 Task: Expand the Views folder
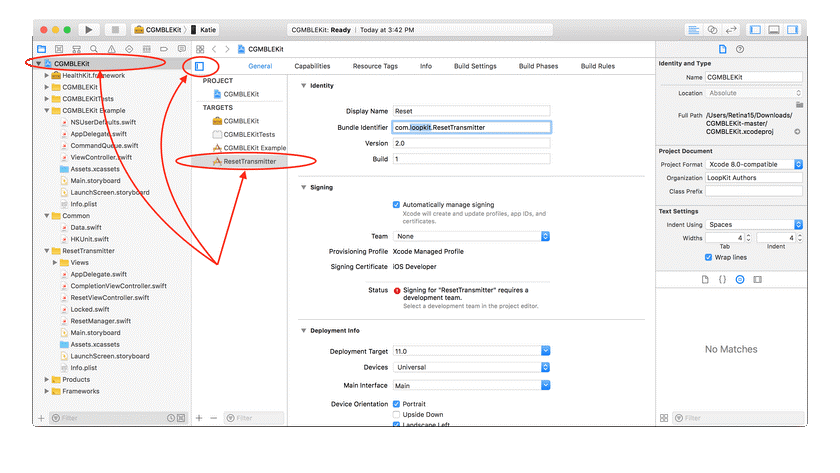click(55, 262)
